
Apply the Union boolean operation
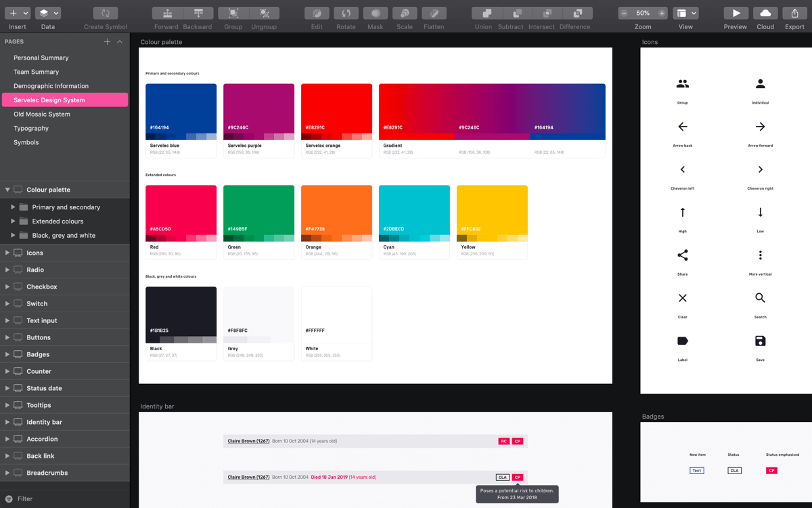click(x=487, y=13)
